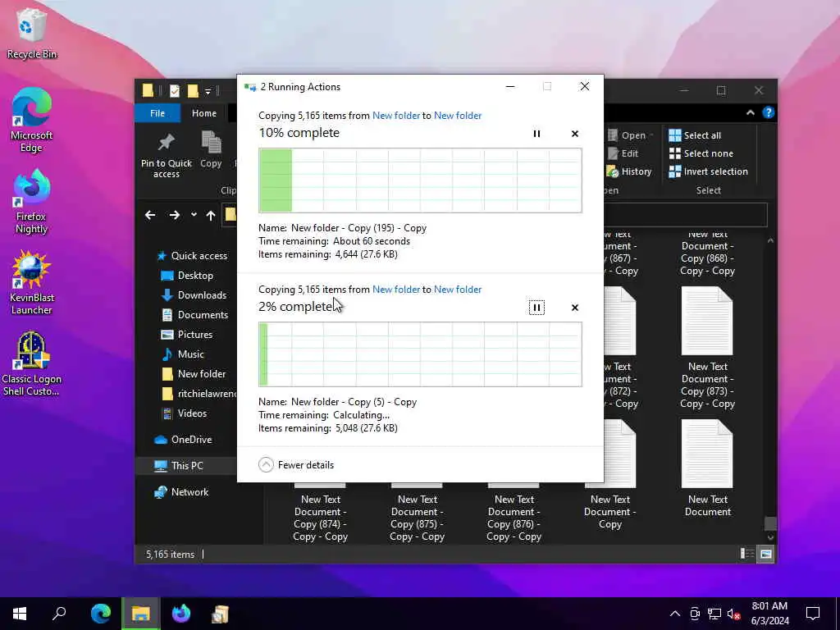Switch to details view in status bar
840x630 pixels.
pos(746,554)
